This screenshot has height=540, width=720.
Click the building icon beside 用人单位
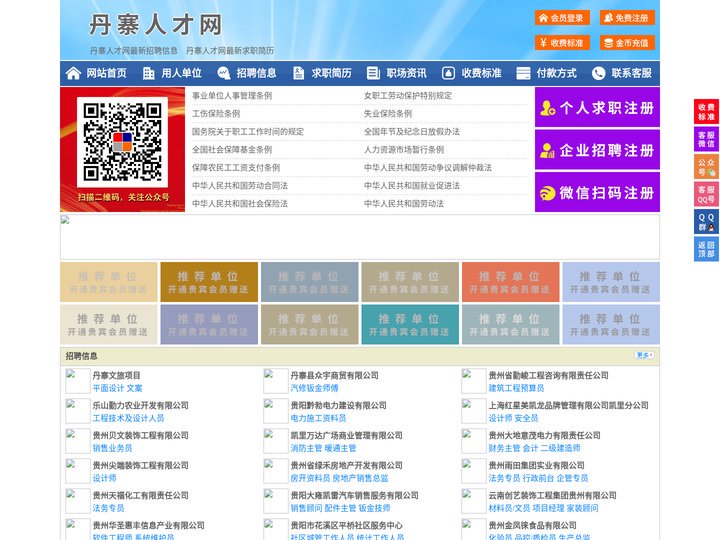(148, 73)
